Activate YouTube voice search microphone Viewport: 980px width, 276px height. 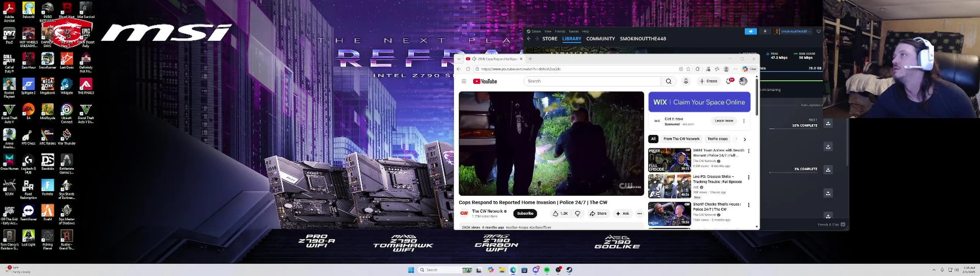[686, 81]
